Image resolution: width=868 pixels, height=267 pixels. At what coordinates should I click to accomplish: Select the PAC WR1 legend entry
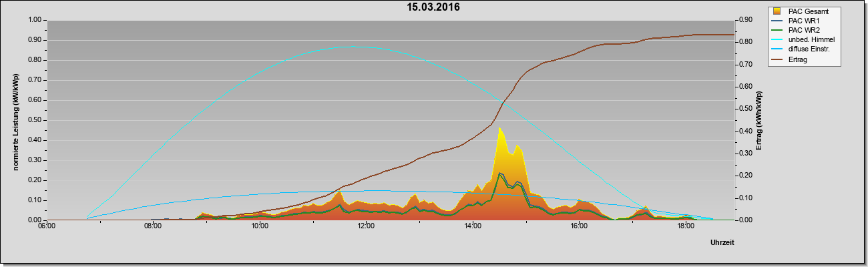coord(801,21)
